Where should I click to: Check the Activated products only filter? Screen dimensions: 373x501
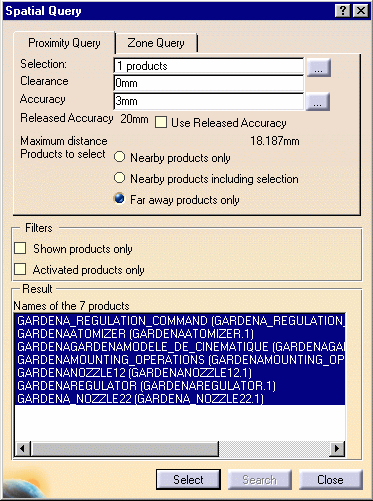(20, 269)
